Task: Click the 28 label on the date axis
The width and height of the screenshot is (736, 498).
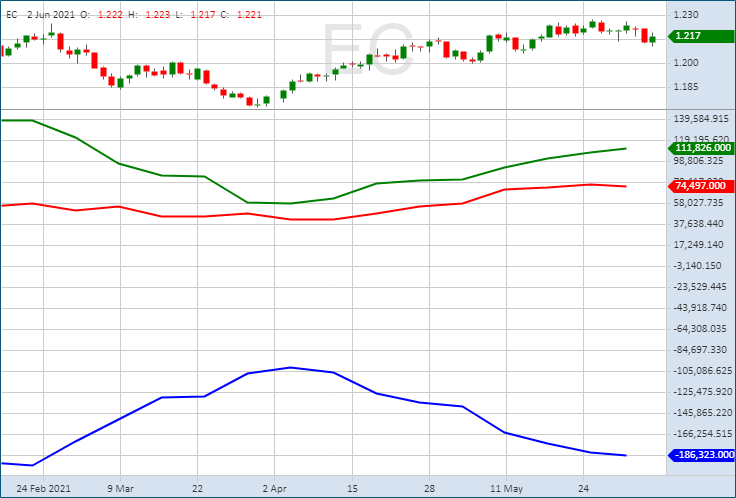Action: tap(429, 489)
